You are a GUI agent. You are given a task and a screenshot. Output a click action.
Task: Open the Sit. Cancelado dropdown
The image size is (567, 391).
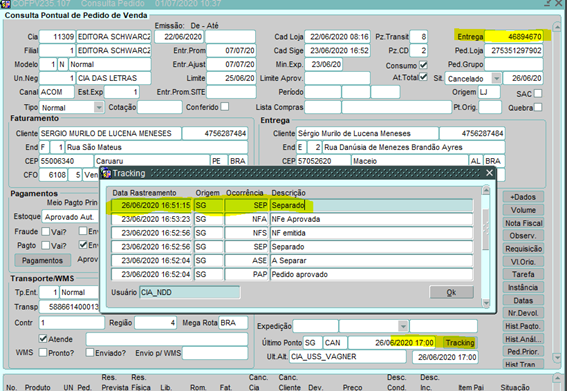pyautogui.click(x=496, y=78)
